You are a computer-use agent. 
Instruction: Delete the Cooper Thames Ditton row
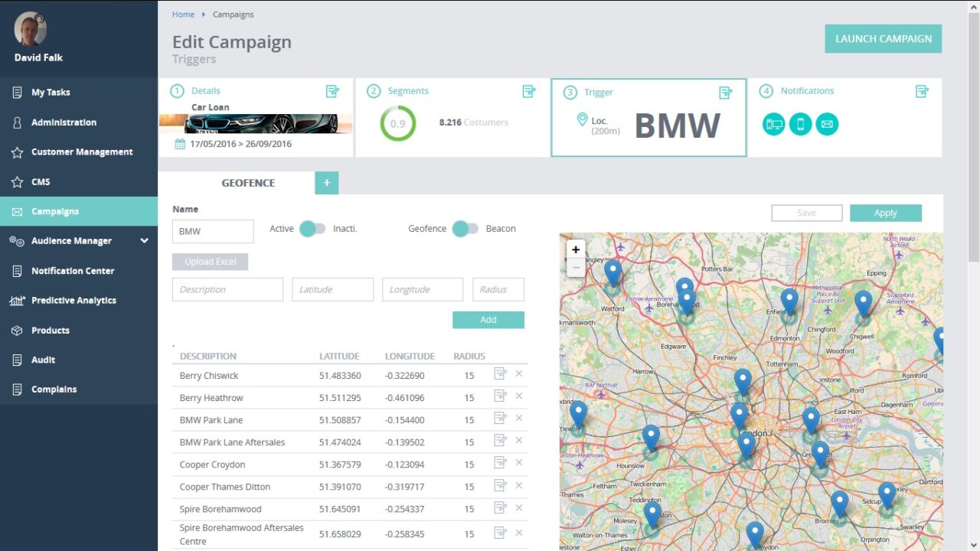pyautogui.click(x=519, y=485)
